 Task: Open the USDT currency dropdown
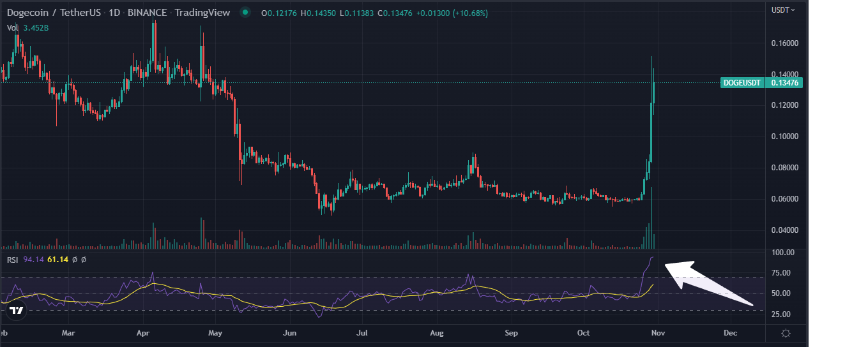click(783, 10)
